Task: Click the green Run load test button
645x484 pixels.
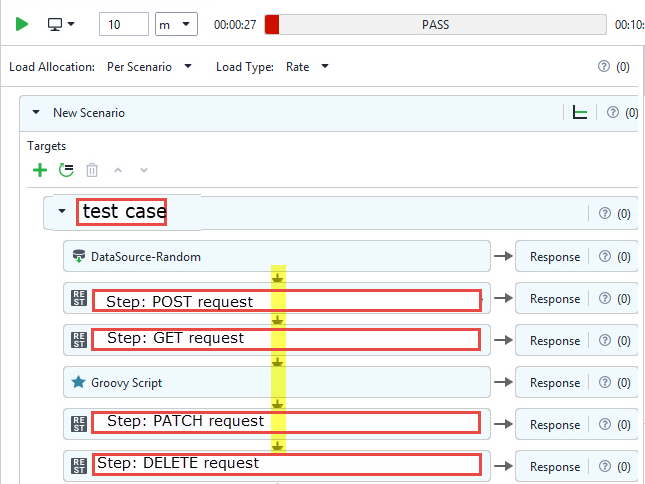Action: tap(22, 24)
